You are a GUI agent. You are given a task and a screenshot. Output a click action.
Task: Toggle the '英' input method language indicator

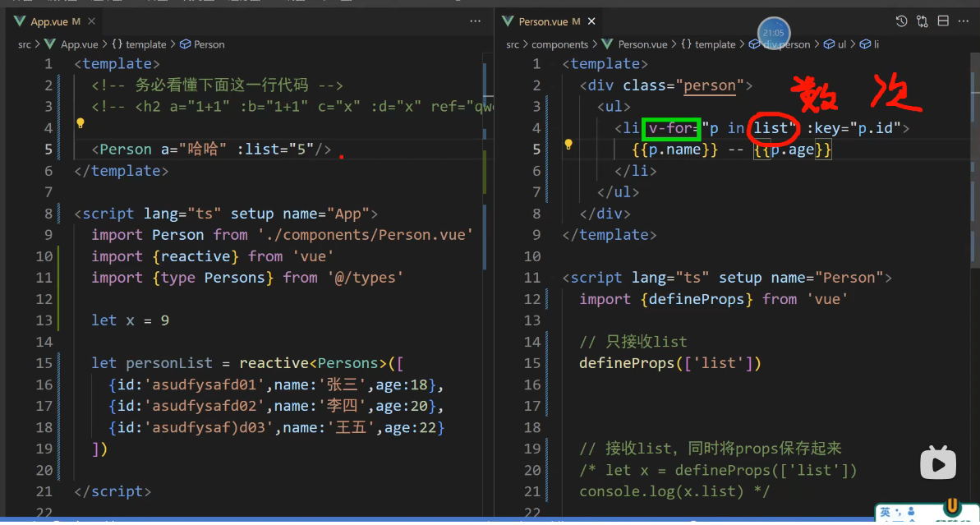tap(885, 513)
